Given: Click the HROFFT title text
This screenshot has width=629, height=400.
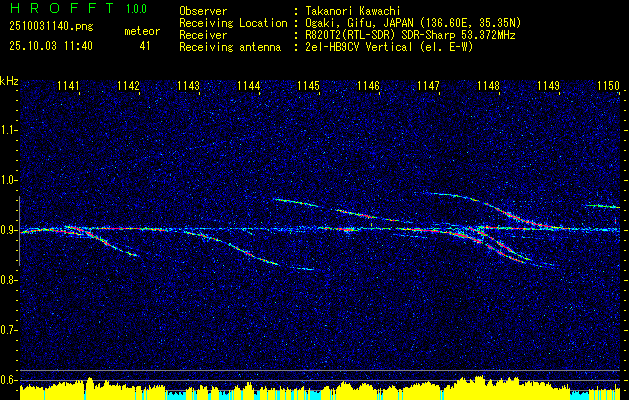Looking at the screenshot, I should (x=61, y=8).
